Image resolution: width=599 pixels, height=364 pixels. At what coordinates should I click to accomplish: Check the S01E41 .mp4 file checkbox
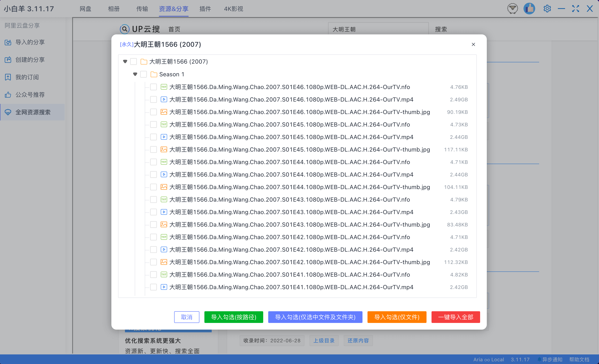click(x=153, y=287)
